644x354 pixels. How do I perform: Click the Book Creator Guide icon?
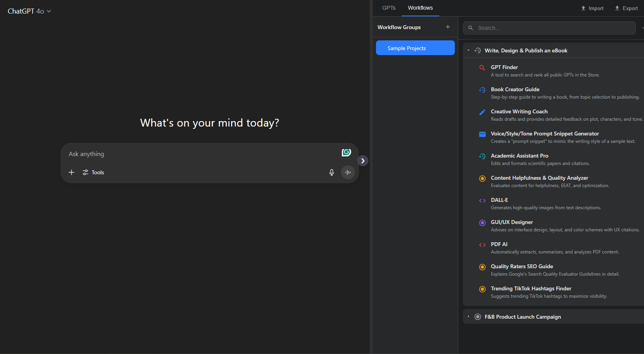(482, 90)
